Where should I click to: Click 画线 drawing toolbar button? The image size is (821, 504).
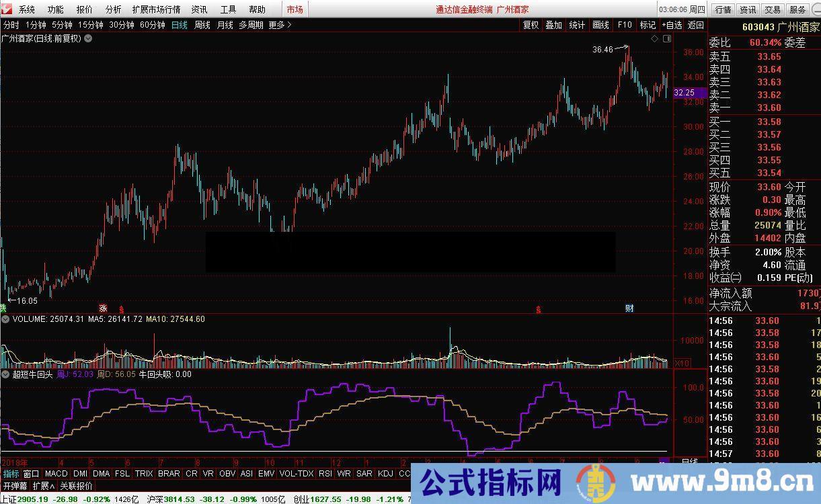600,25
